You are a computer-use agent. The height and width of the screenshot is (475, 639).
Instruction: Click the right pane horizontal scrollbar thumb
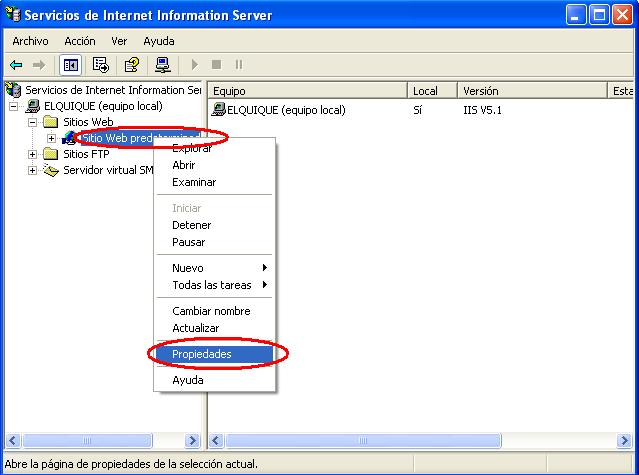(363, 440)
